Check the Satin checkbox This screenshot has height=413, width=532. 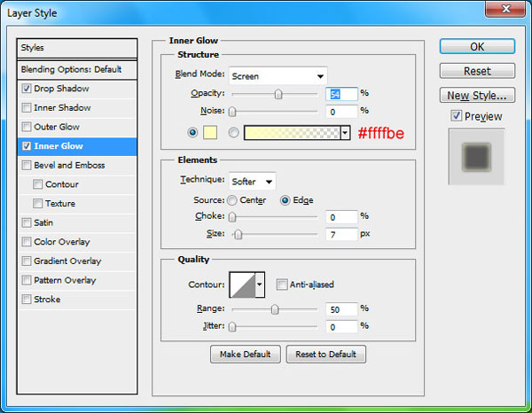(x=27, y=222)
